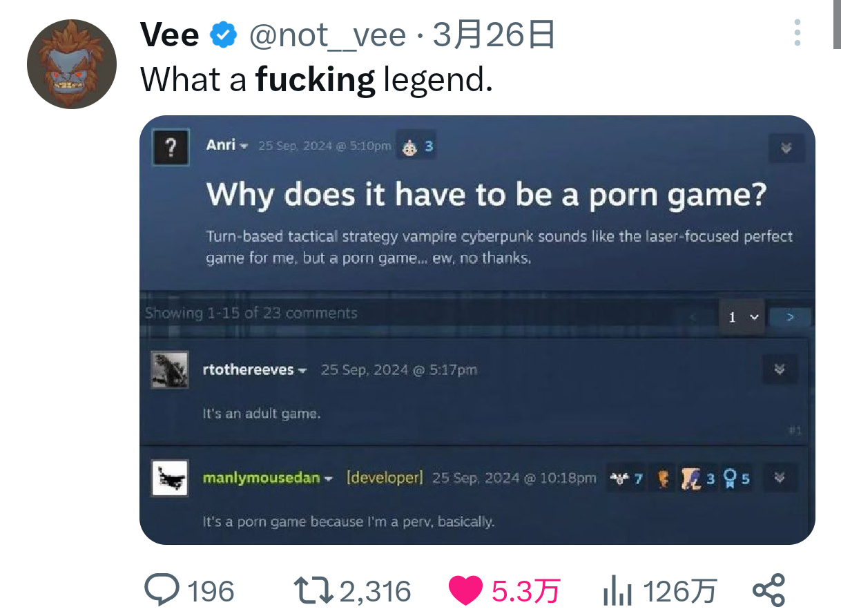The image size is (841, 616).
Task: Click the options chevron on rtothereeves' comment
Action: tap(780, 369)
